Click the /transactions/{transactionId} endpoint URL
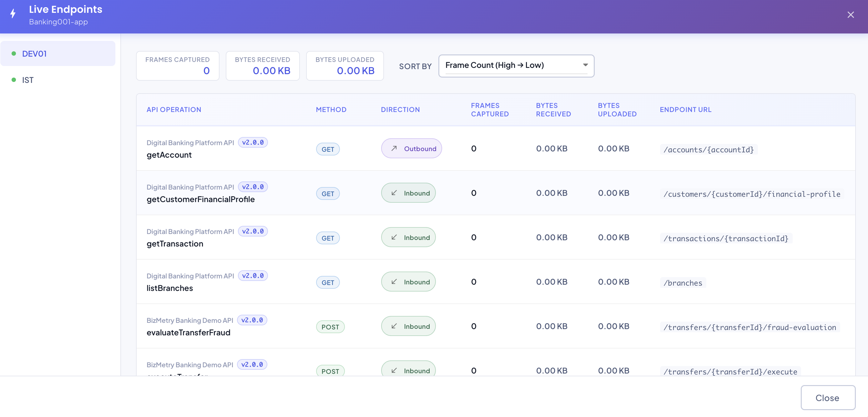Screen dimensions: 868x417 pos(726,238)
